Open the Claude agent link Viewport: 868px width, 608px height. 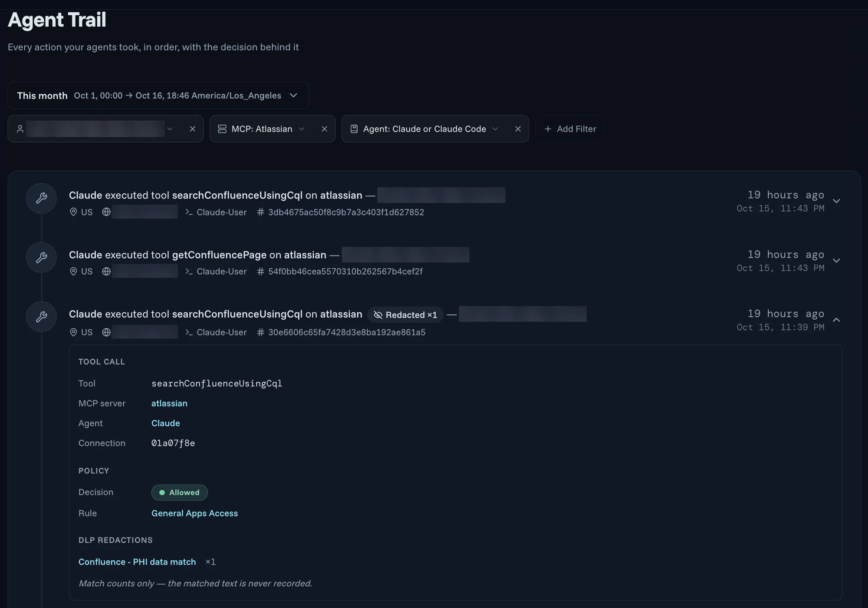(x=165, y=423)
